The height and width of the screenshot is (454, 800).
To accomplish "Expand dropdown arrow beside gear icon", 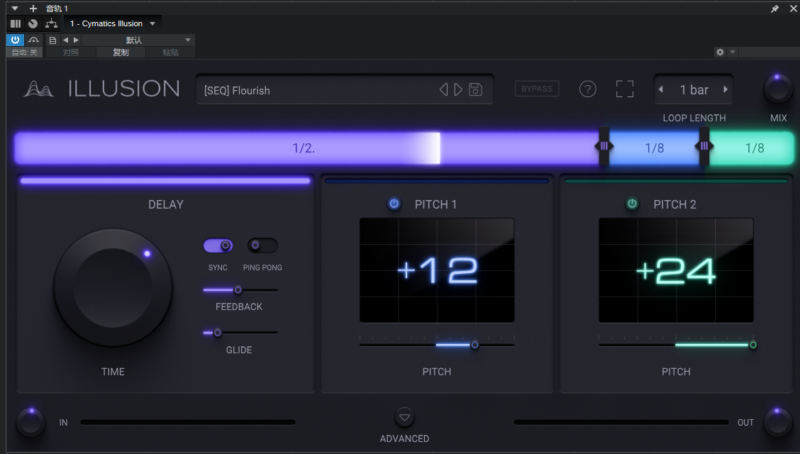I will point(733,52).
